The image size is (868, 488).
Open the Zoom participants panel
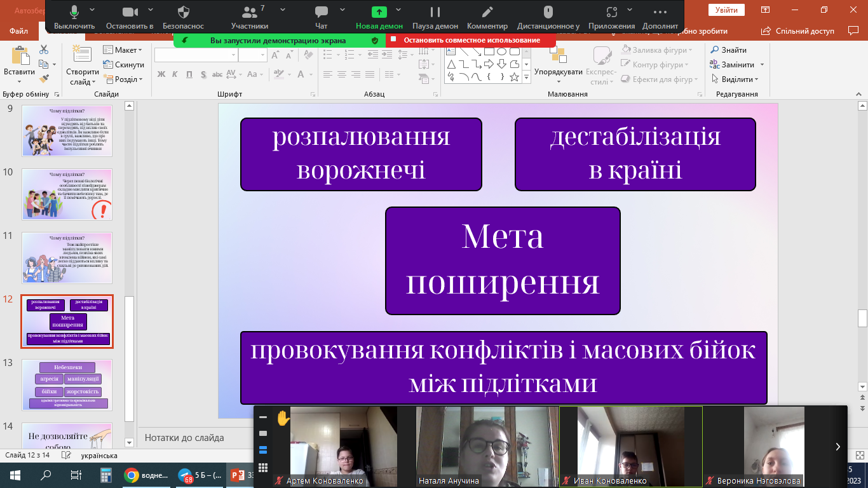[x=248, y=12]
